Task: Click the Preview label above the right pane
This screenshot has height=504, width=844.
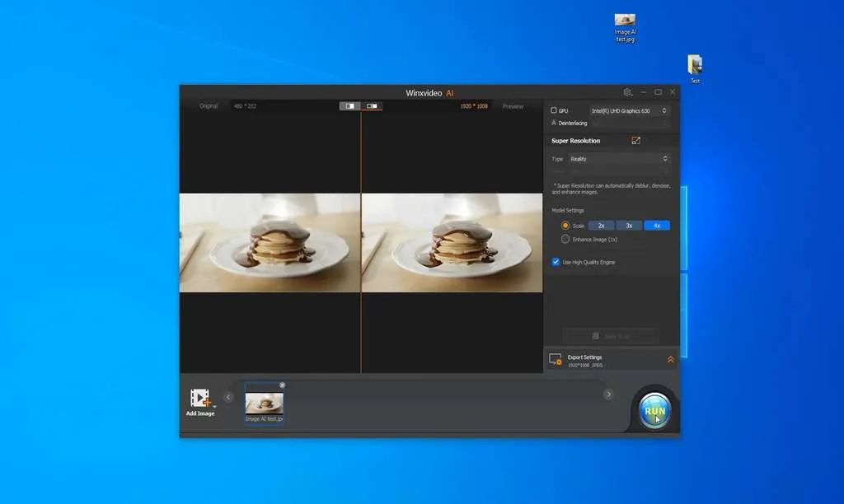Action: (512, 105)
